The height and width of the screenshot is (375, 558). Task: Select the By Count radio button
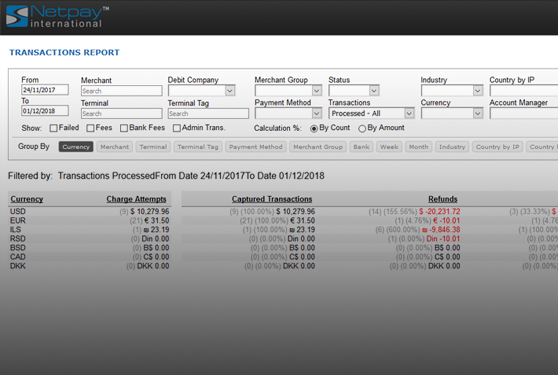[x=314, y=128]
